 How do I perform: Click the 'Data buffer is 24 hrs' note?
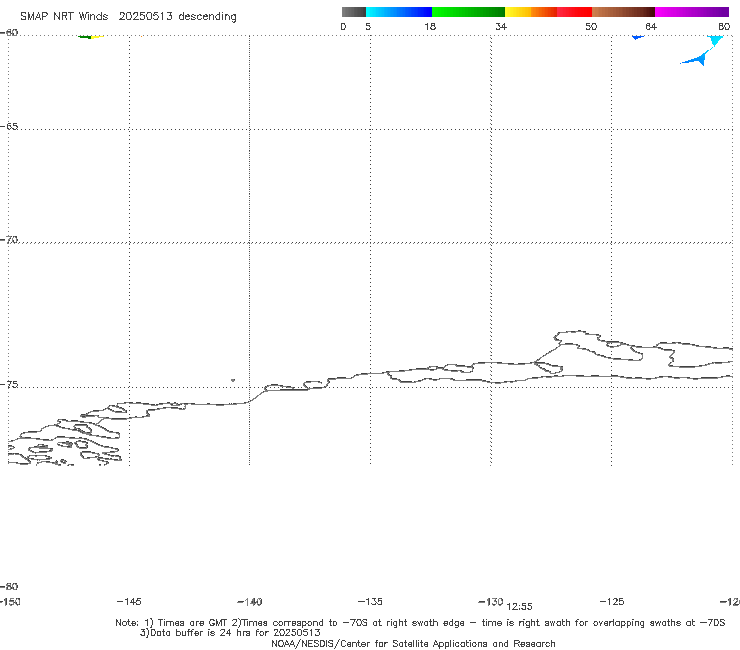click(230, 633)
